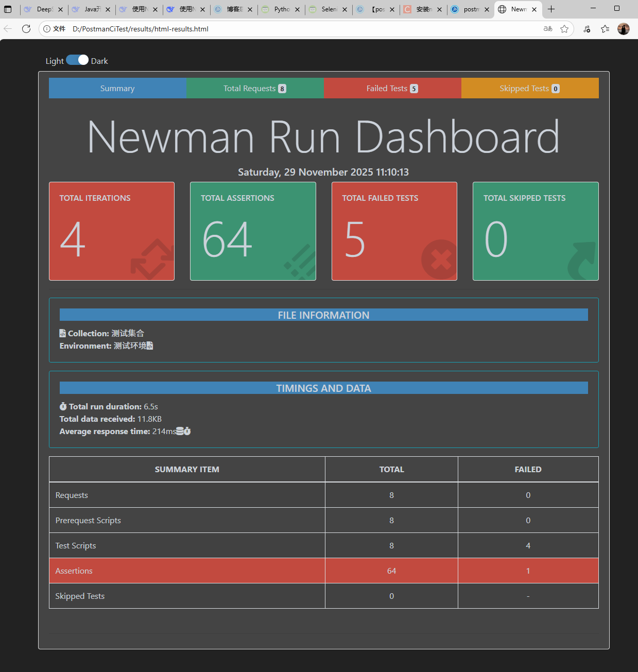Click the Total Skipped Tests card
Screen dimensions: 638x672
[536, 231]
